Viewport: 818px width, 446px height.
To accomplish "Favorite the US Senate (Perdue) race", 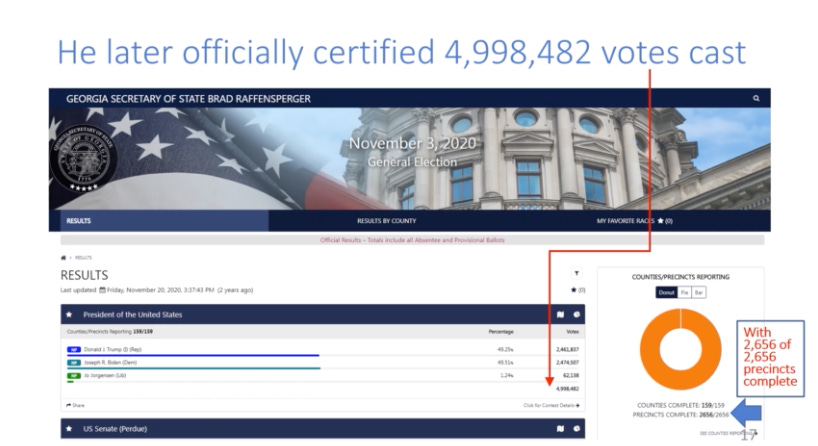I will [x=69, y=429].
